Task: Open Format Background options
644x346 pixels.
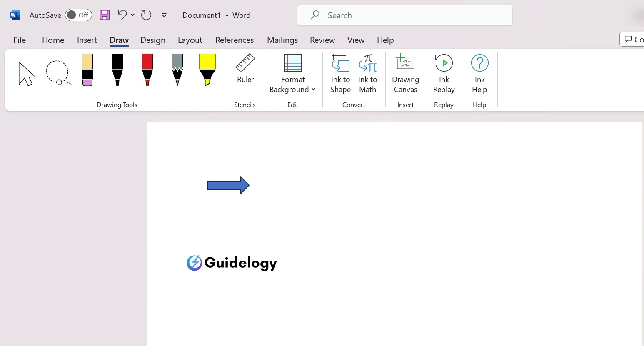Action: [292, 74]
